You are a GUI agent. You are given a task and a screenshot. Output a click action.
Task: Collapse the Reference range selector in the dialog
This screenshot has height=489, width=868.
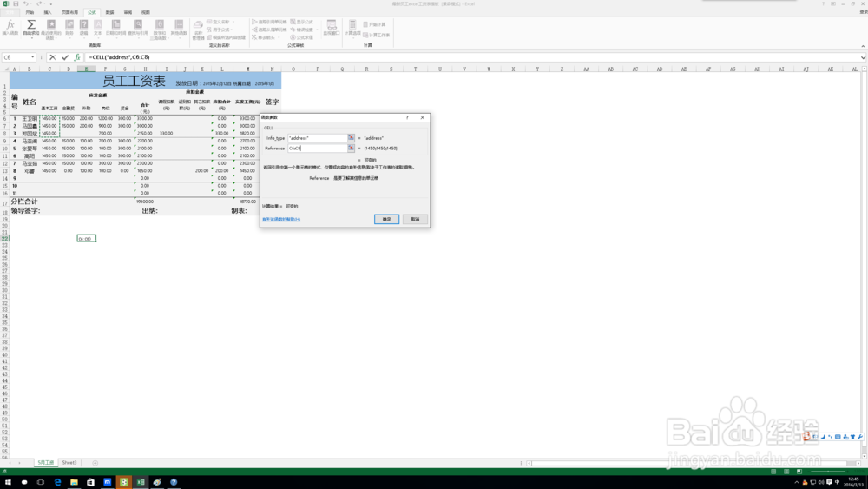tap(351, 148)
